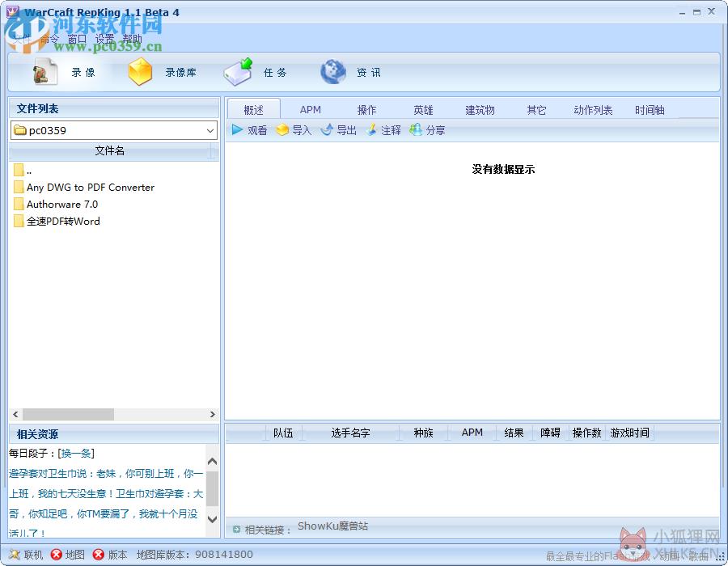Screen dimensions: 728x566
Task: Click the 地图库版本: 908141800 status text
Action: point(194,555)
